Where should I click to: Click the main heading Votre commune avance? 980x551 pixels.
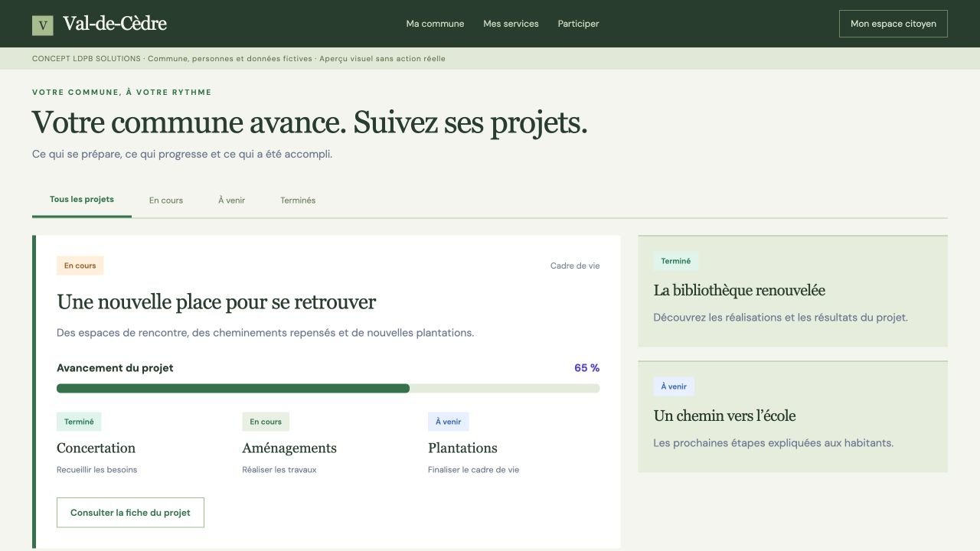309,122
